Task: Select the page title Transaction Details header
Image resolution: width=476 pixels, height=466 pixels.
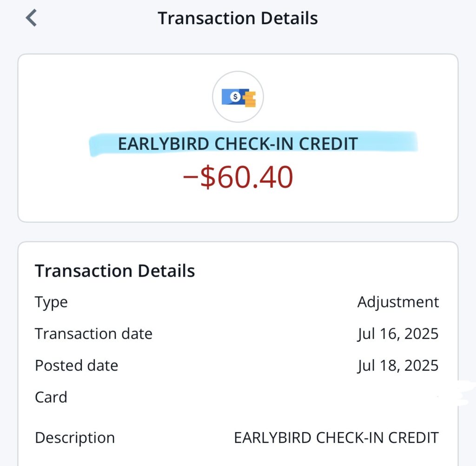Action: click(x=238, y=19)
